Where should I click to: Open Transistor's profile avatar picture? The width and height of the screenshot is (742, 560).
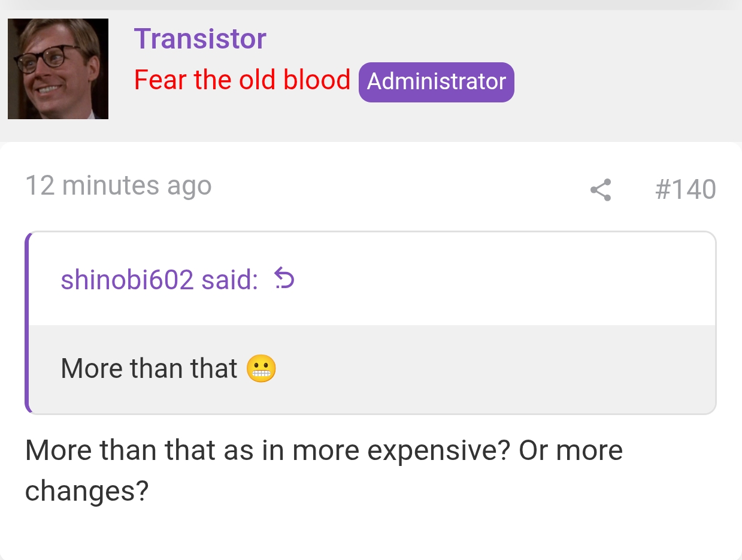(58, 69)
